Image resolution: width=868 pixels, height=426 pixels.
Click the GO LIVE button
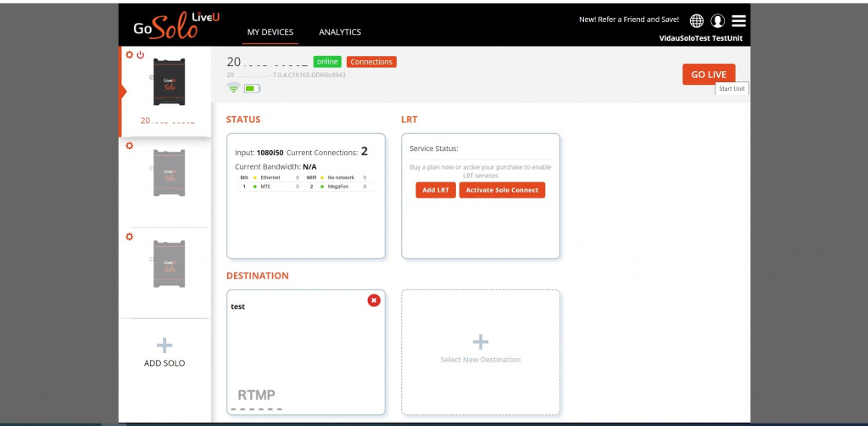click(709, 74)
